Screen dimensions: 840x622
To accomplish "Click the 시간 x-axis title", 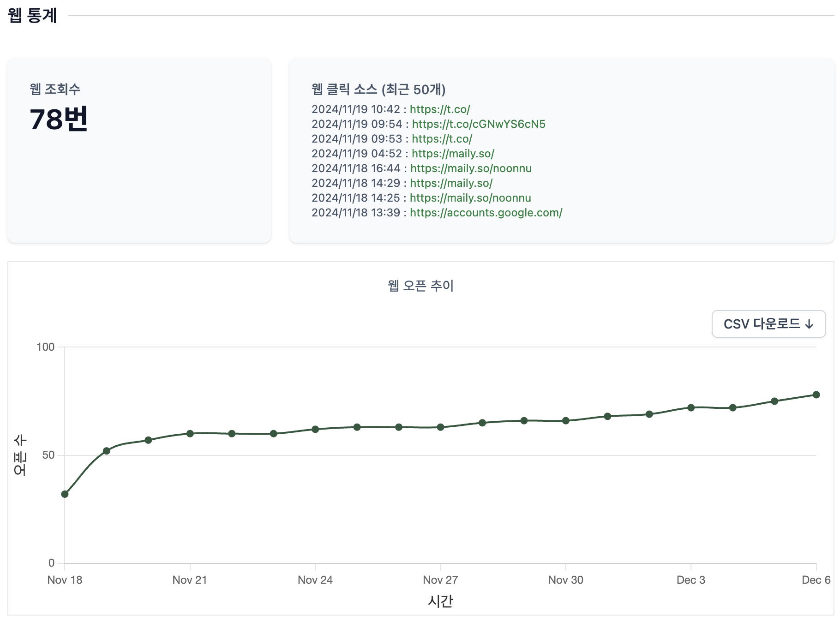I will (440, 601).
